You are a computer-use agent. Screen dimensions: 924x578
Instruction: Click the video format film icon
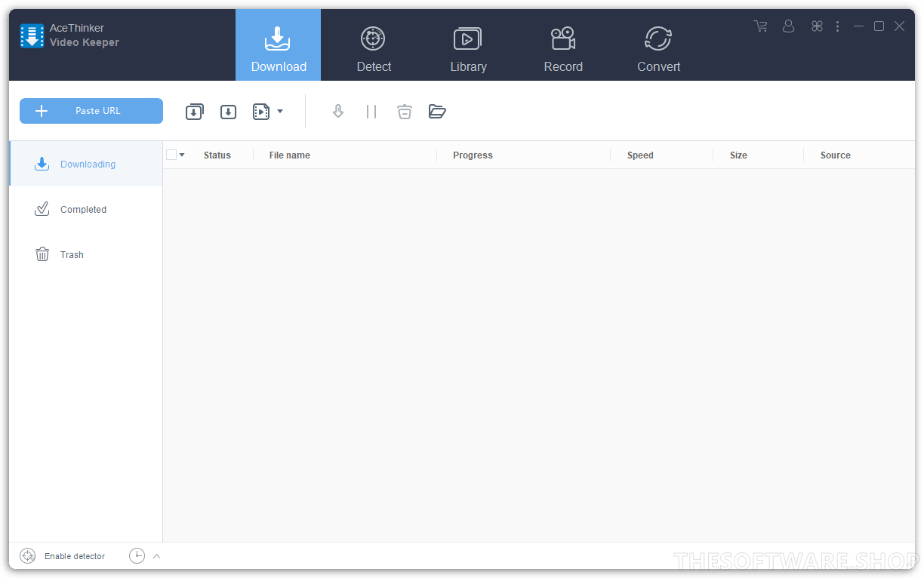click(261, 112)
